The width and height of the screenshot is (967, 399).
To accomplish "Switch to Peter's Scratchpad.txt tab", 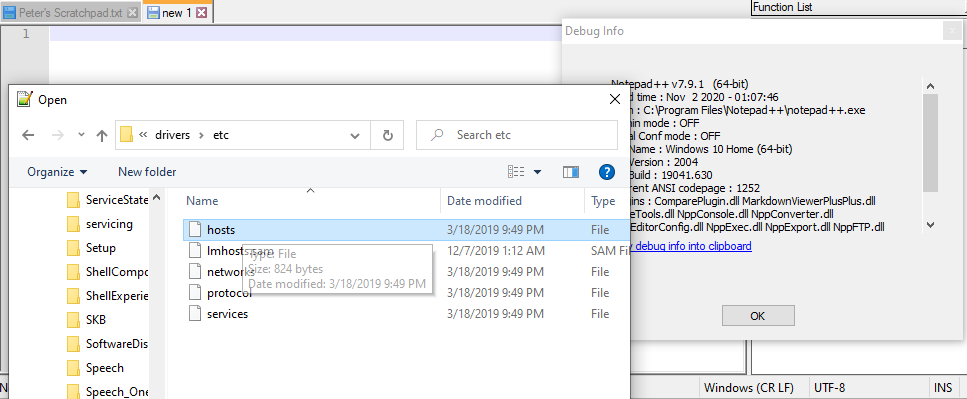I will pos(70,12).
